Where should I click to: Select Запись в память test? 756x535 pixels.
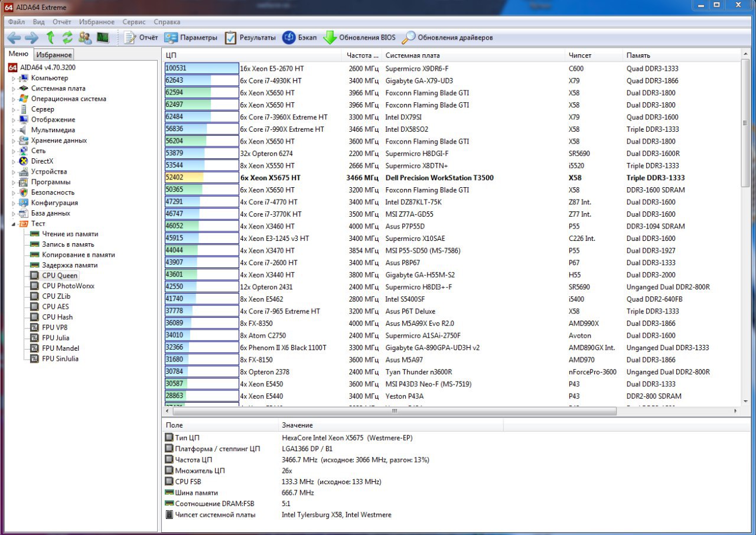(68, 244)
